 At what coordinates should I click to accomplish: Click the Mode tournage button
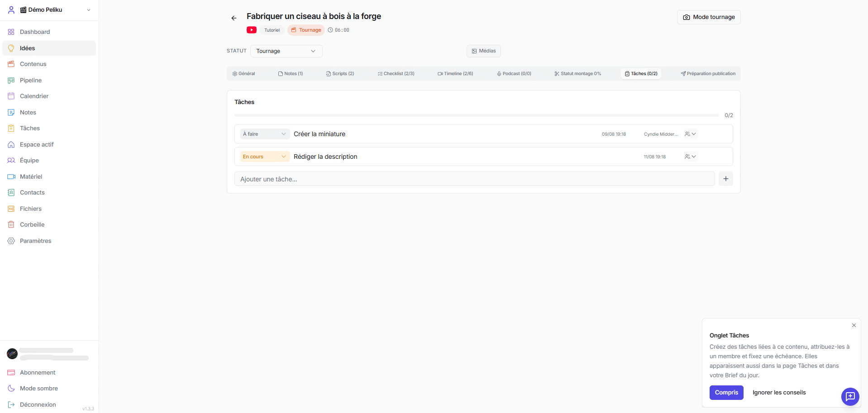click(709, 17)
